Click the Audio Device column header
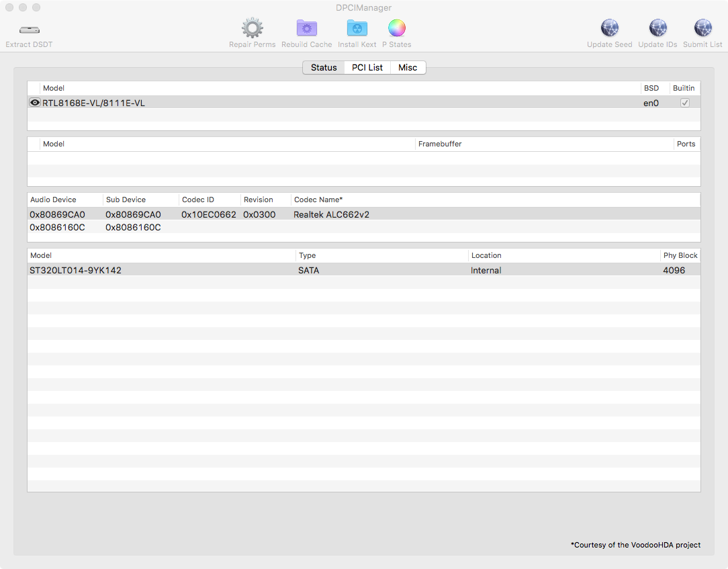The image size is (728, 569). (54, 200)
